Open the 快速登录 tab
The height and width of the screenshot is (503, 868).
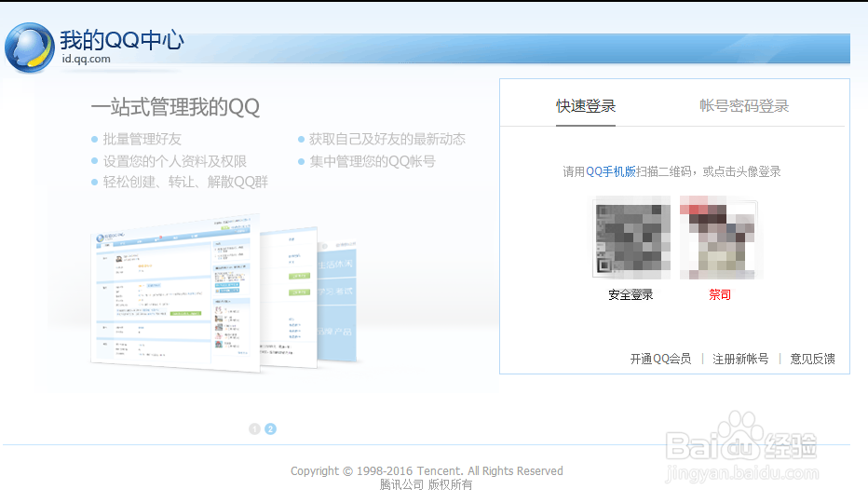pos(586,106)
